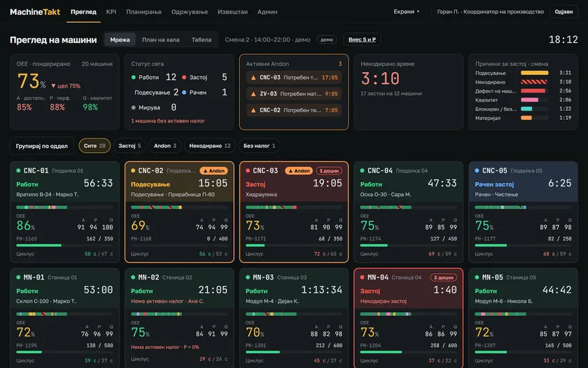Click user Горан П. profile text
The width and height of the screenshot is (588, 368).
[490, 12]
